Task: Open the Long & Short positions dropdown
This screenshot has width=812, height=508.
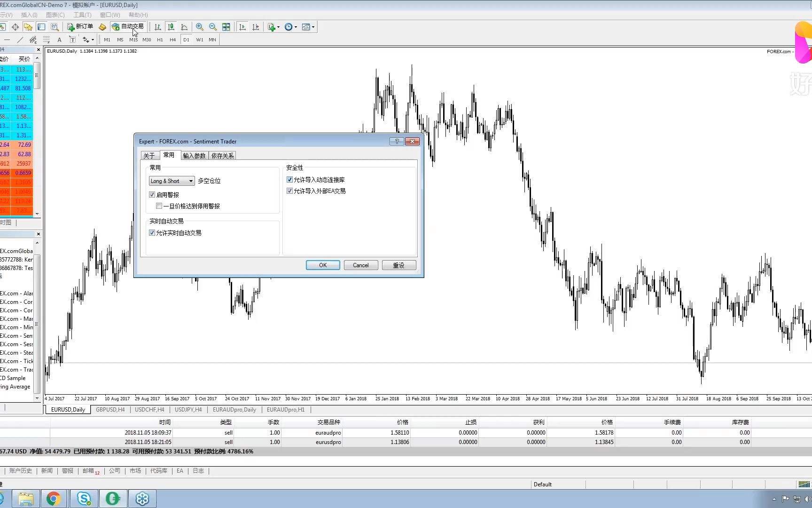Action: point(172,181)
